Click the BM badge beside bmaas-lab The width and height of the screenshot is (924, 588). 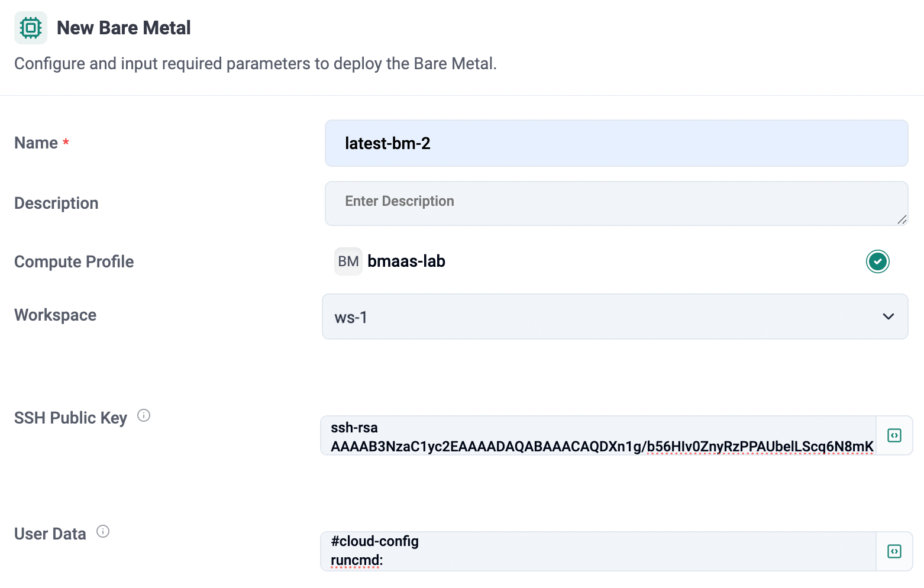pos(348,261)
